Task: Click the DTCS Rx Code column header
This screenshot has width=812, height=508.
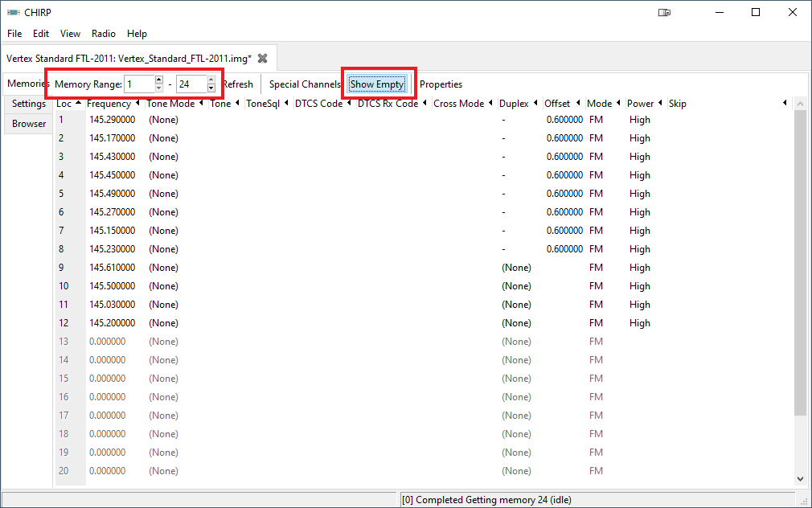Action: pos(392,104)
